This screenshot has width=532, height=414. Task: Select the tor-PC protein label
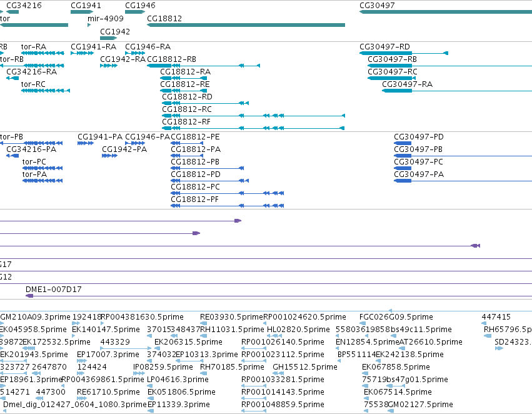point(34,162)
